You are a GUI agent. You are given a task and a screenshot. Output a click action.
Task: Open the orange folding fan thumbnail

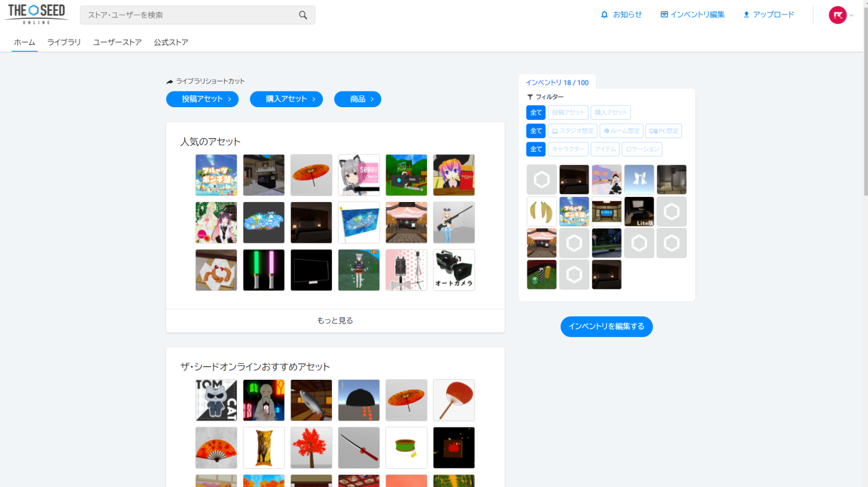[x=216, y=448]
